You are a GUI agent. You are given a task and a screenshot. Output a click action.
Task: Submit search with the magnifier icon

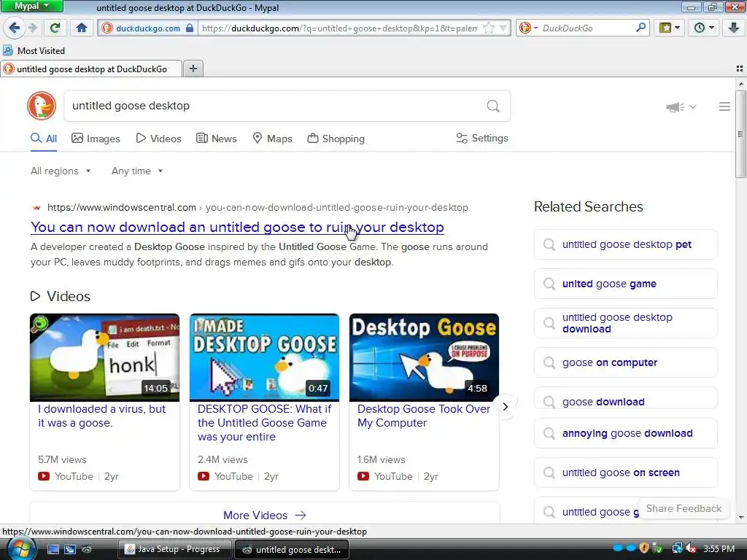coord(493,106)
